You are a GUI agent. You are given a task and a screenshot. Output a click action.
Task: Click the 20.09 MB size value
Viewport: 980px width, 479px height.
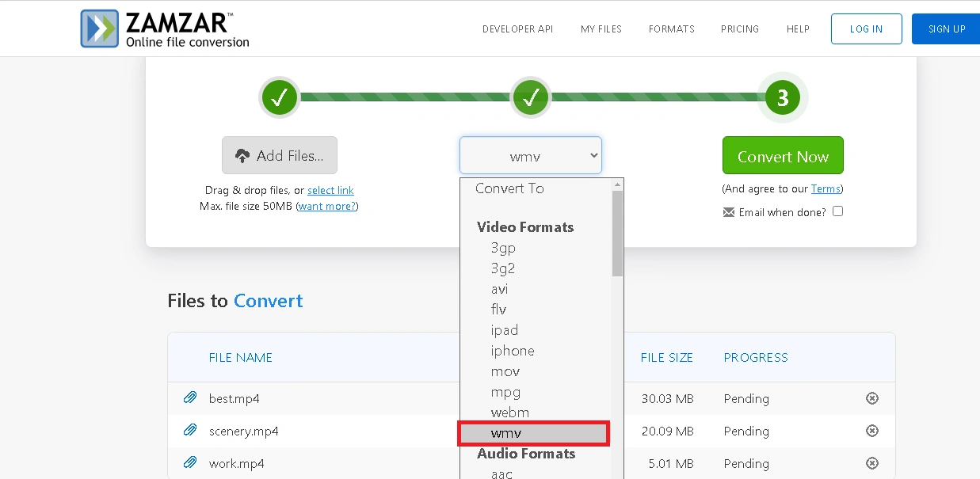tap(667, 431)
